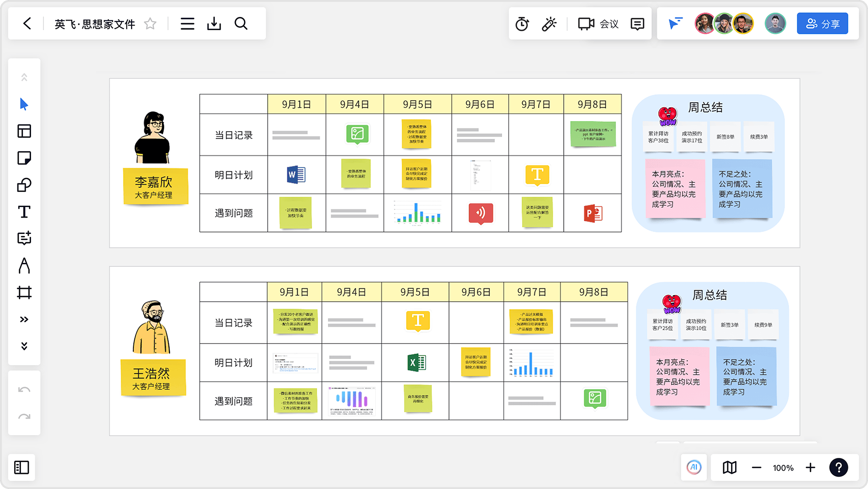The image size is (868, 489).
Task: Click the back arrow button
Action: pos(27,24)
